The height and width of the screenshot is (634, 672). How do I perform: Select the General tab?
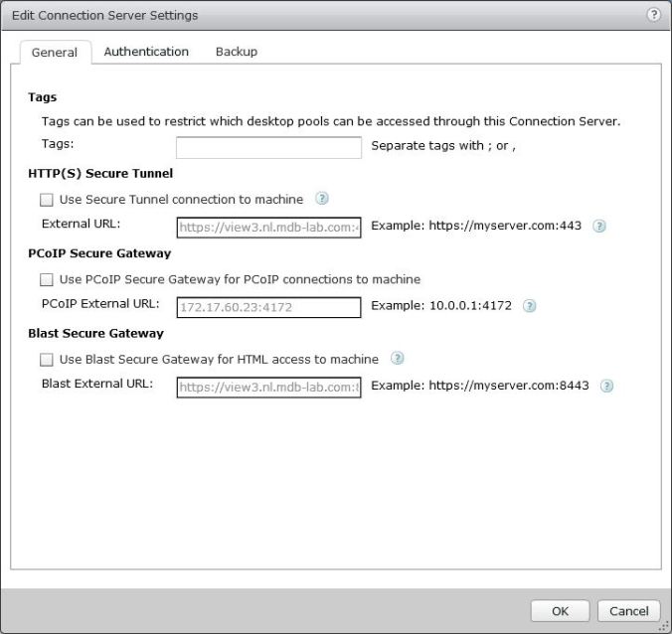tap(55, 53)
